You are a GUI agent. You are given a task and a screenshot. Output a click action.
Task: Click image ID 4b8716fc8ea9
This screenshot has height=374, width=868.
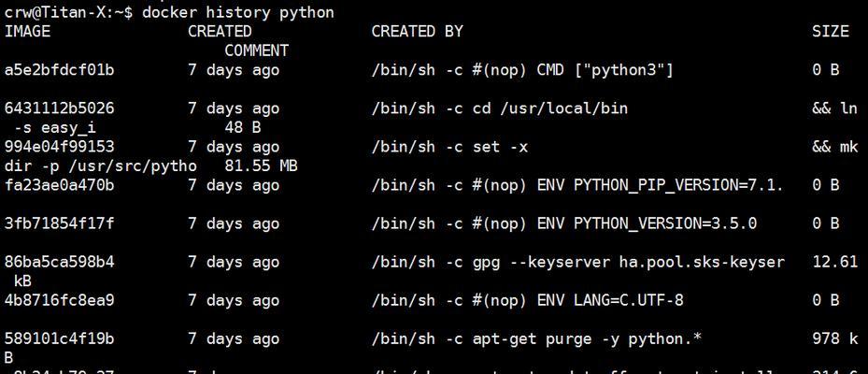click(x=59, y=300)
